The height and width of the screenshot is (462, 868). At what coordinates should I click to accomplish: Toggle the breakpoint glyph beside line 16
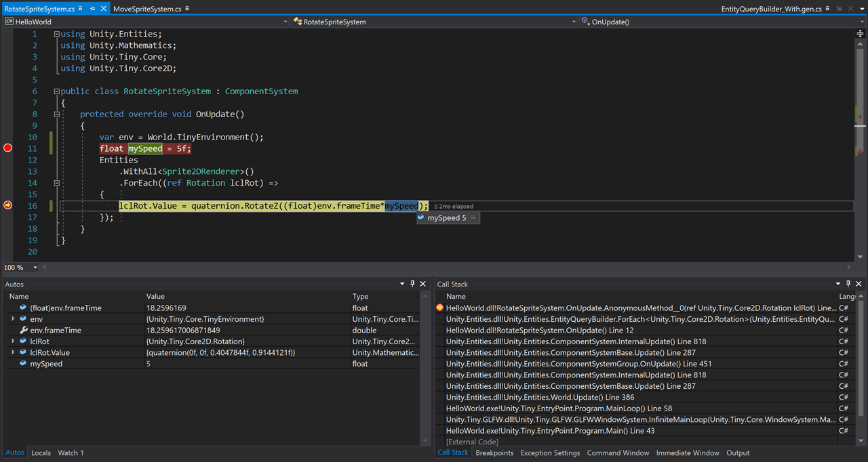(x=7, y=205)
